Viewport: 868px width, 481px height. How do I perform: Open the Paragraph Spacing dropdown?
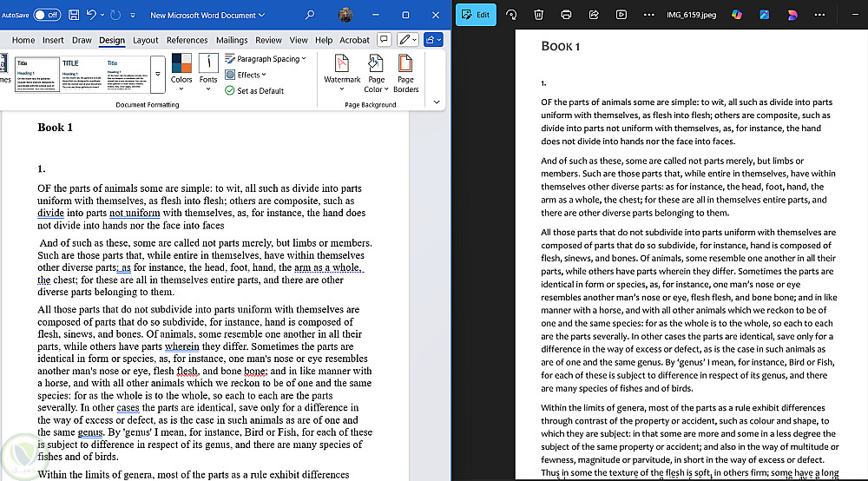click(x=265, y=59)
